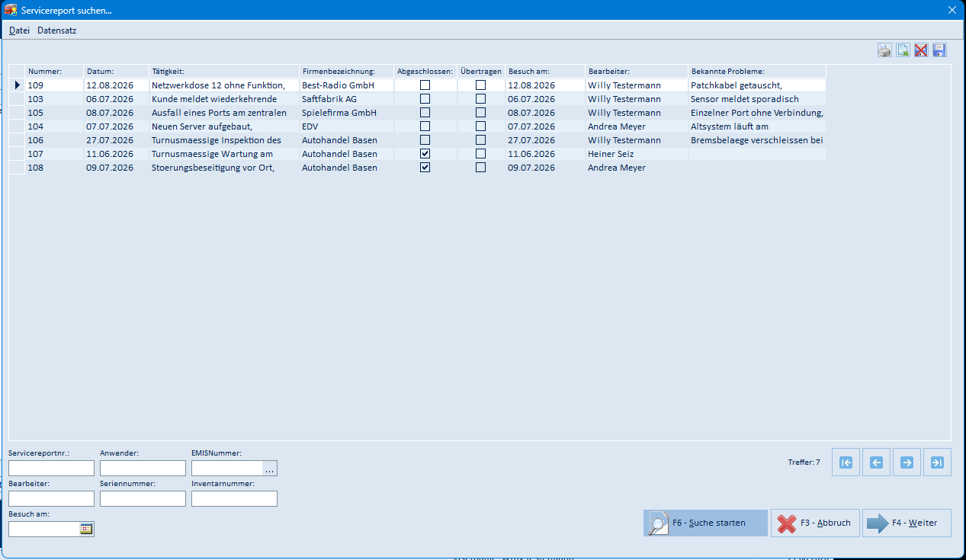Viewport: 966px width, 560px height.
Task: Focus the Servicereportnr. input field
Action: tap(51, 469)
